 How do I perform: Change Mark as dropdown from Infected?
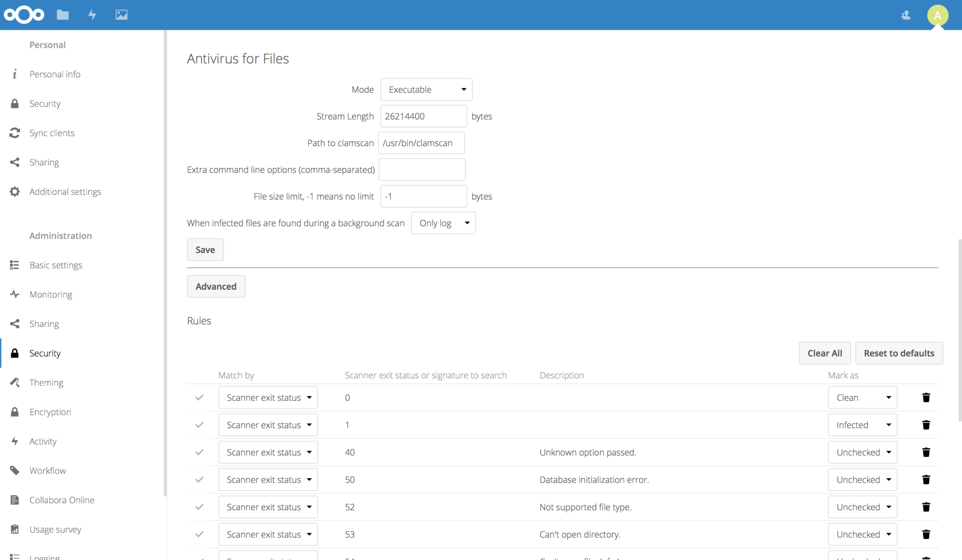click(862, 425)
